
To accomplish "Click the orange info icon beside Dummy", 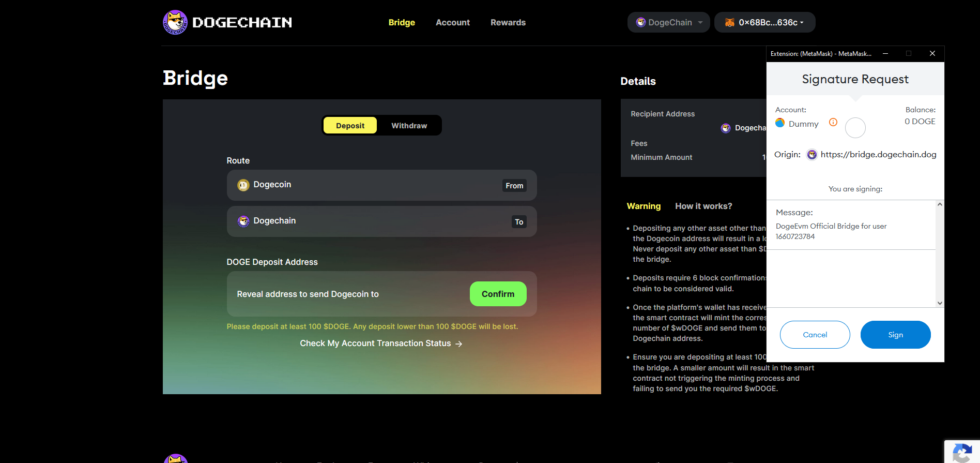I will coord(833,122).
